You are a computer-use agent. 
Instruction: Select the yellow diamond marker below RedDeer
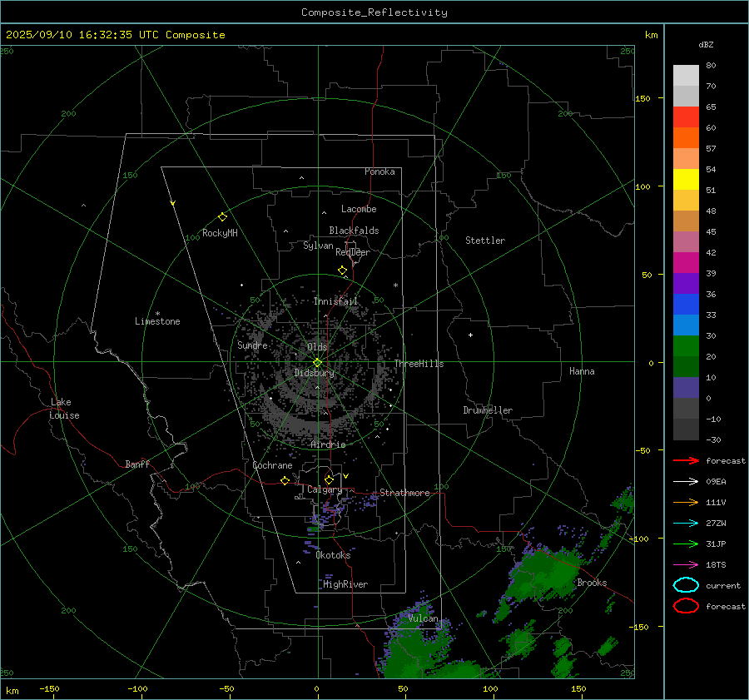(342, 271)
